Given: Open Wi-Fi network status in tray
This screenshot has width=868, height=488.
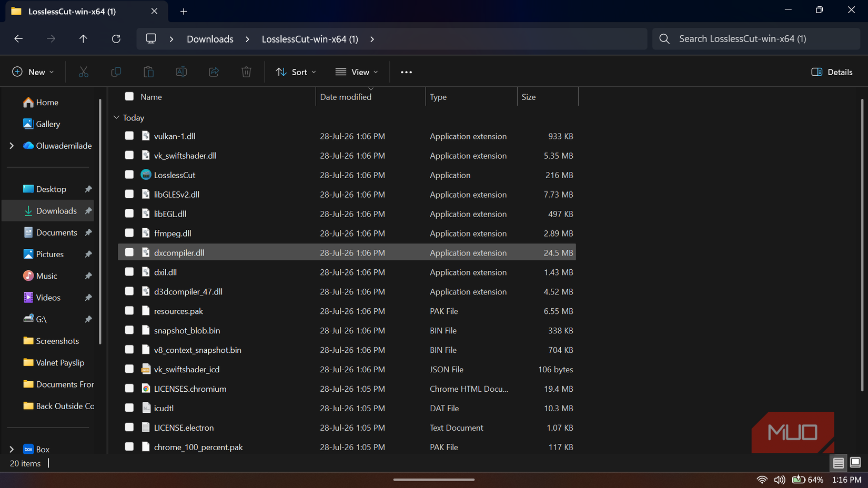Looking at the screenshot, I should pyautogui.click(x=762, y=480).
